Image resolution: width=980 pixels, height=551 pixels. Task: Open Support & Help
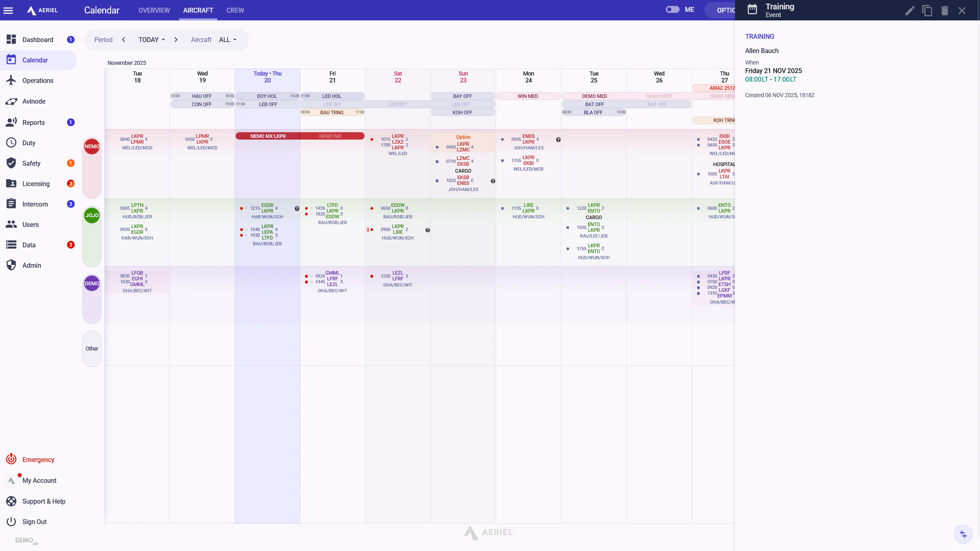(x=44, y=501)
